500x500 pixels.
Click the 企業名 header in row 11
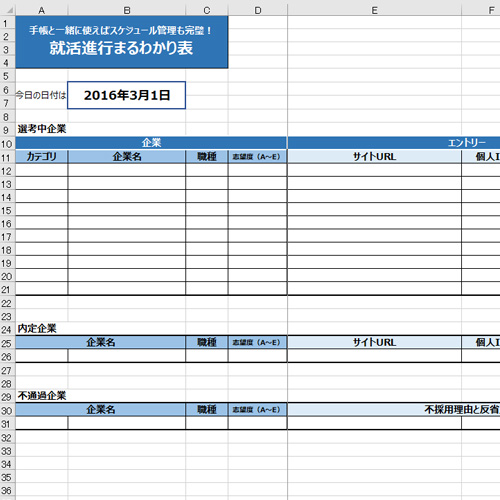[x=127, y=157]
